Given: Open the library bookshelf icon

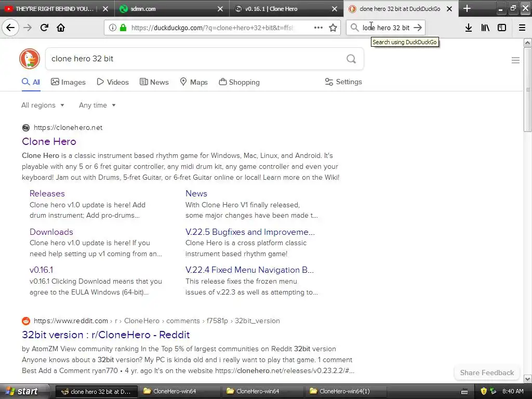Looking at the screenshot, I should click(485, 28).
